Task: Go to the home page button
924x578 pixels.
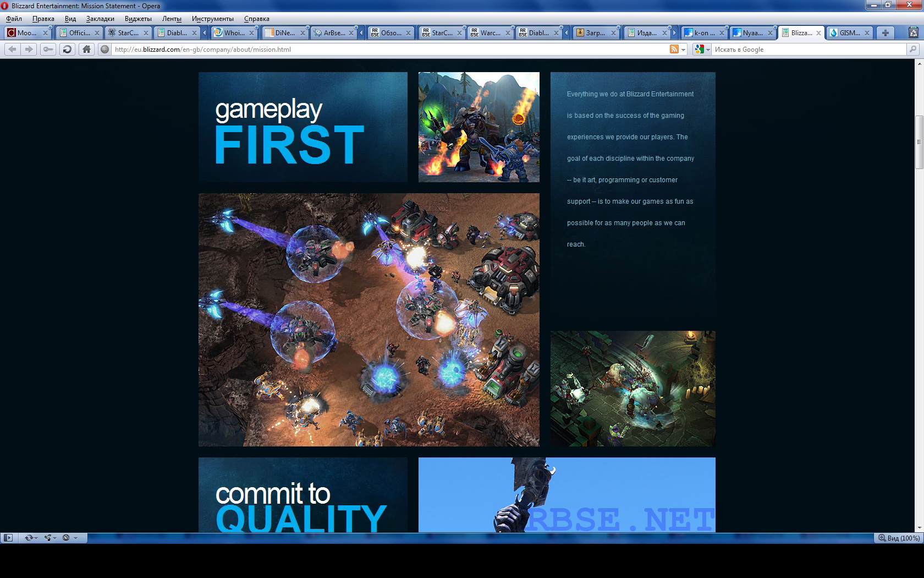Action: pos(86,50)
